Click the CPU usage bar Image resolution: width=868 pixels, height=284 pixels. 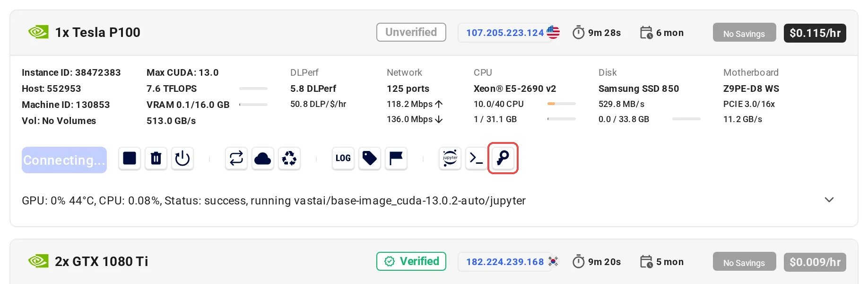(x=562, y=104)
